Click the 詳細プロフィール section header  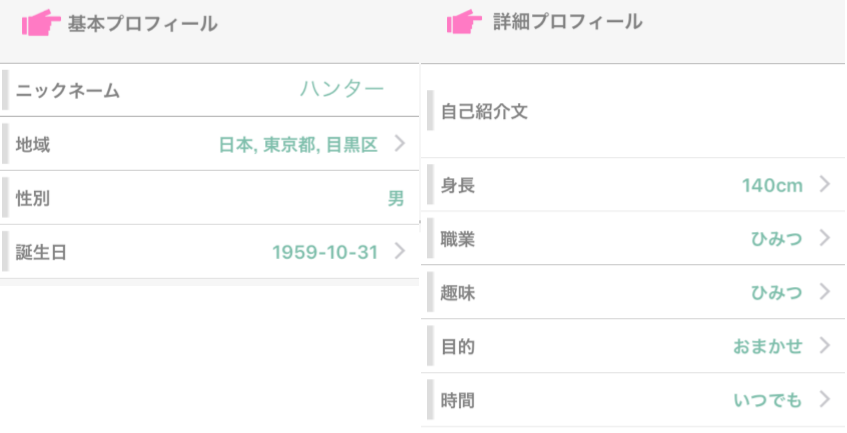567,22
